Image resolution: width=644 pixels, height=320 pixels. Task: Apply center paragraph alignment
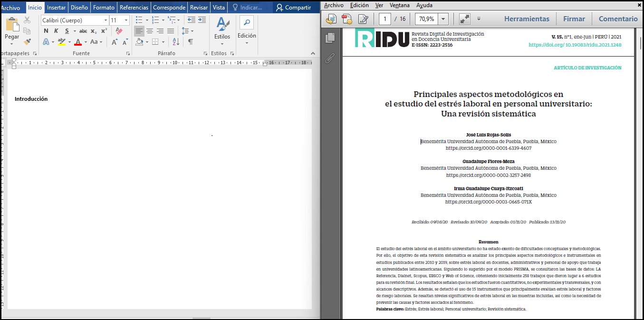coord(150,31)
